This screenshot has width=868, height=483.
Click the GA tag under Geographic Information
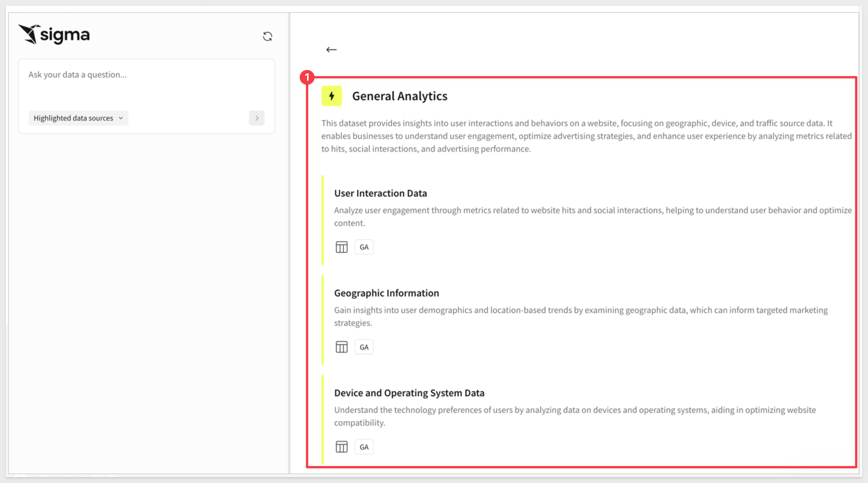(364, 347)
